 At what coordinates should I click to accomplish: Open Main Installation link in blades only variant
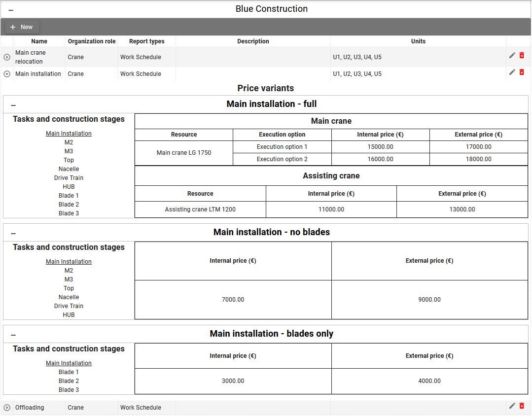(69, 363)
